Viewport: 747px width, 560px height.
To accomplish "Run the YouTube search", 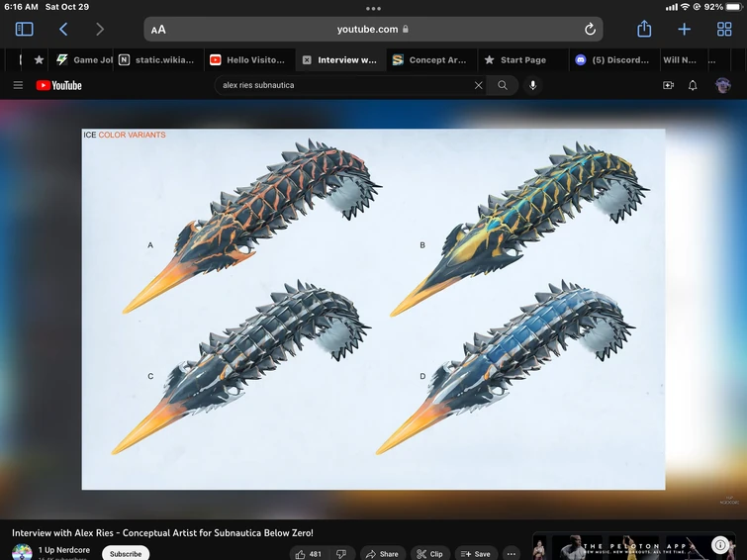I will point(503,85).
